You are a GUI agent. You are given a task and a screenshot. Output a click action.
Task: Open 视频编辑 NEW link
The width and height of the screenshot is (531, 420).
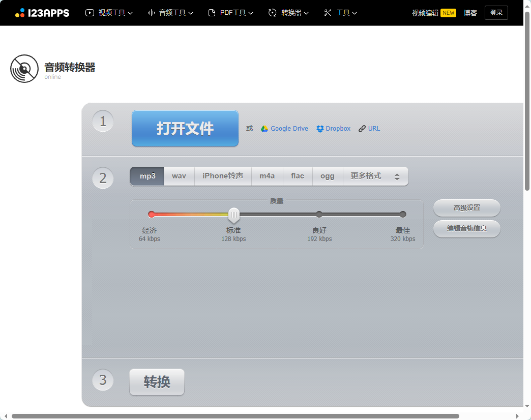coord(434,13)
